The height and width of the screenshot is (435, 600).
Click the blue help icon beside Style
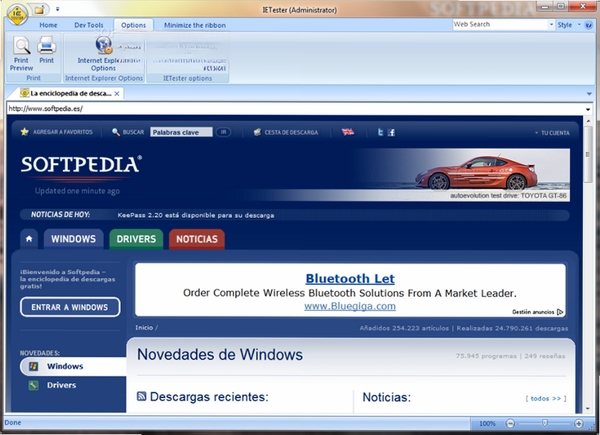click(x=589, y=25)
